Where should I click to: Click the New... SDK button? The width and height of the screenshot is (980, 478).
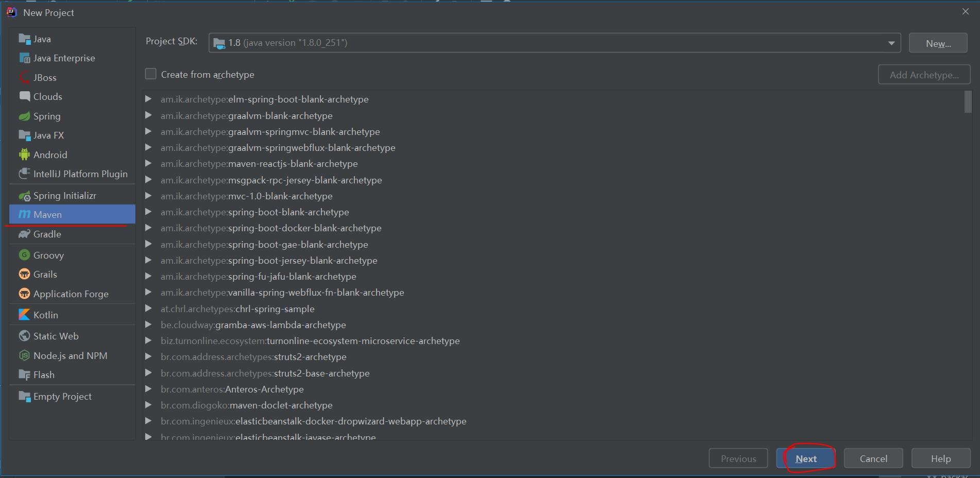[938, 43]
